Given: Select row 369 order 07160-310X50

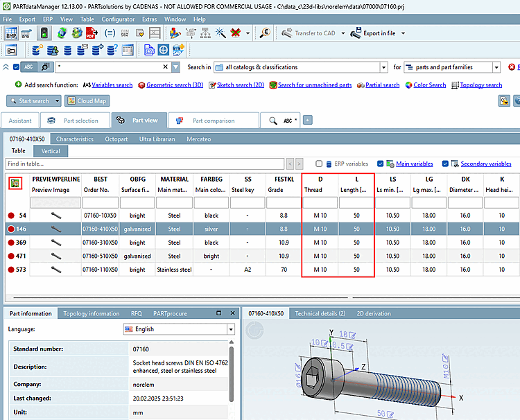Looking at the screenshot, I should point(262,243).
